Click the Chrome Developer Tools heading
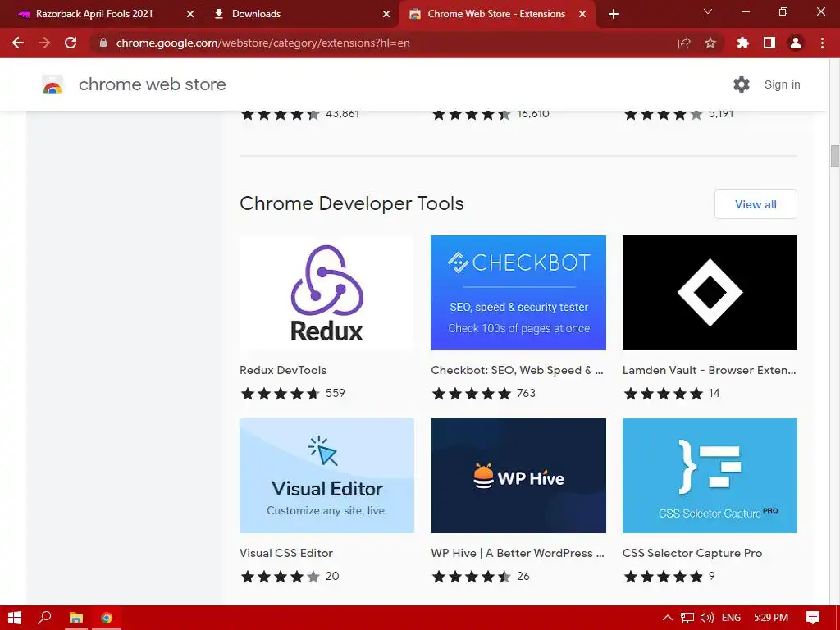The height and width of the screenshot is (630, 840). point(351,203)
